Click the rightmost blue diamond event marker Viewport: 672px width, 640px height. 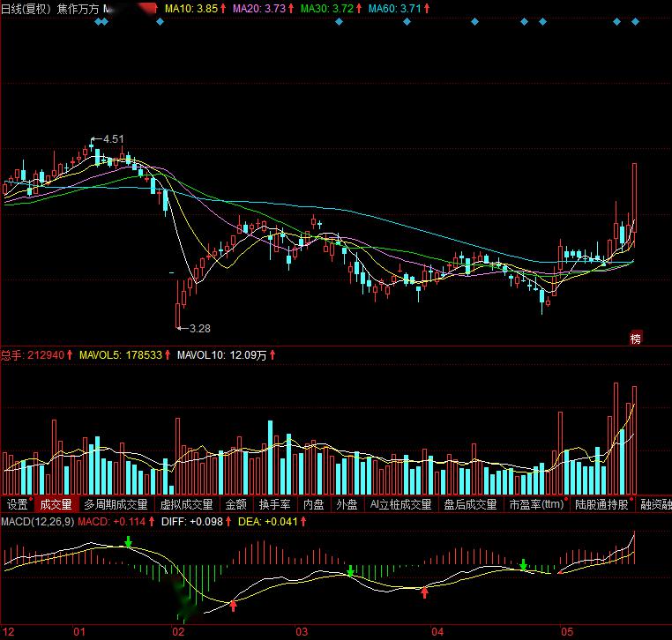635,21
